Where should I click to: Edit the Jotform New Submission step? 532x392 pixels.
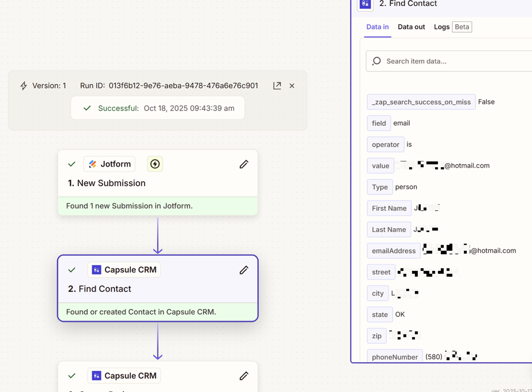[244, 164]
